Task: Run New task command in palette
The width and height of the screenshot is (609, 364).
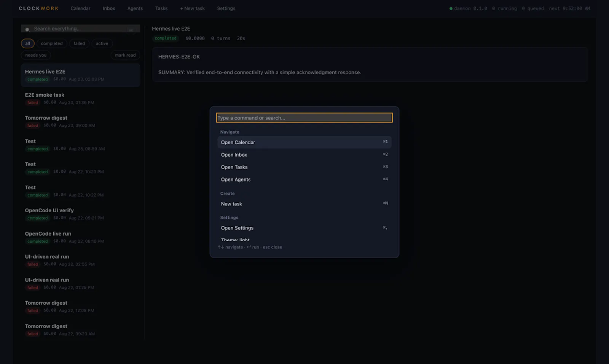Action: [304, 204]
